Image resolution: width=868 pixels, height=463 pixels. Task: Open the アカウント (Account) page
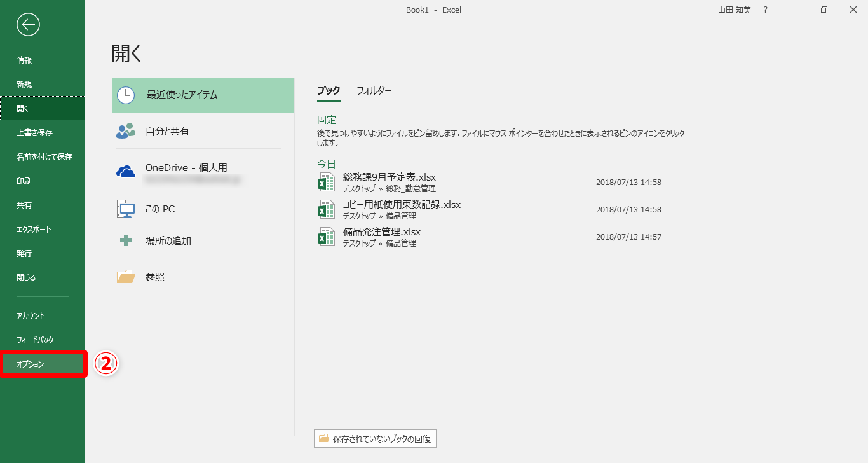pos(43,315)
